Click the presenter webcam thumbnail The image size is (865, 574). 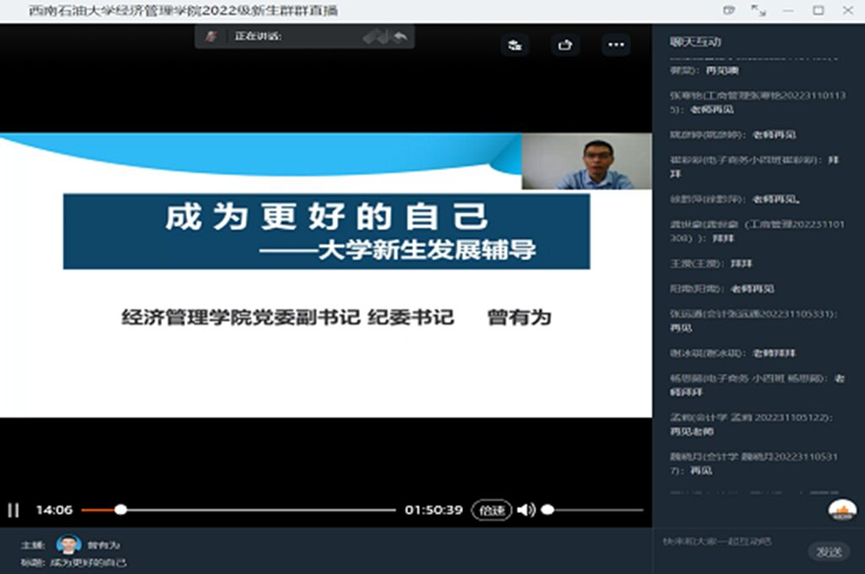[x=586, y=162]
